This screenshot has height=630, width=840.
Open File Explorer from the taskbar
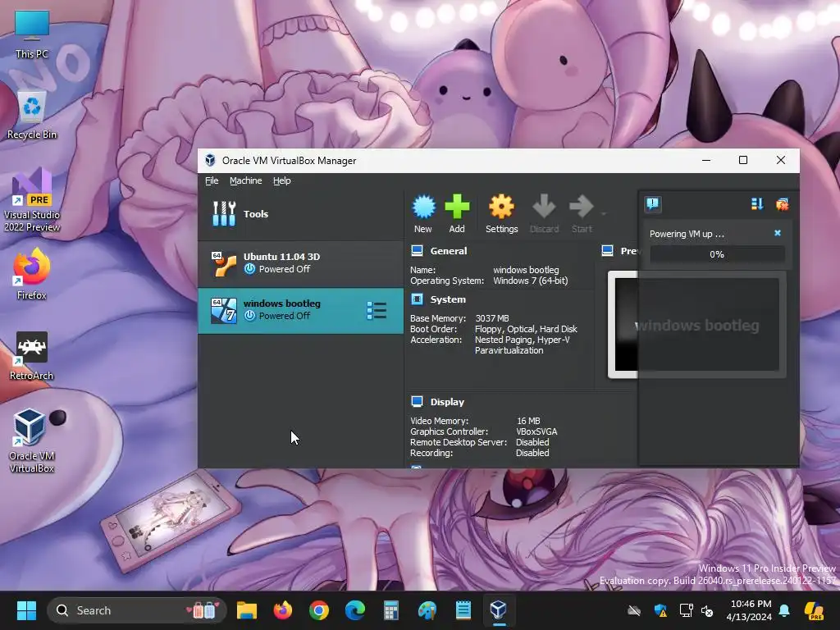coord(247,610)
